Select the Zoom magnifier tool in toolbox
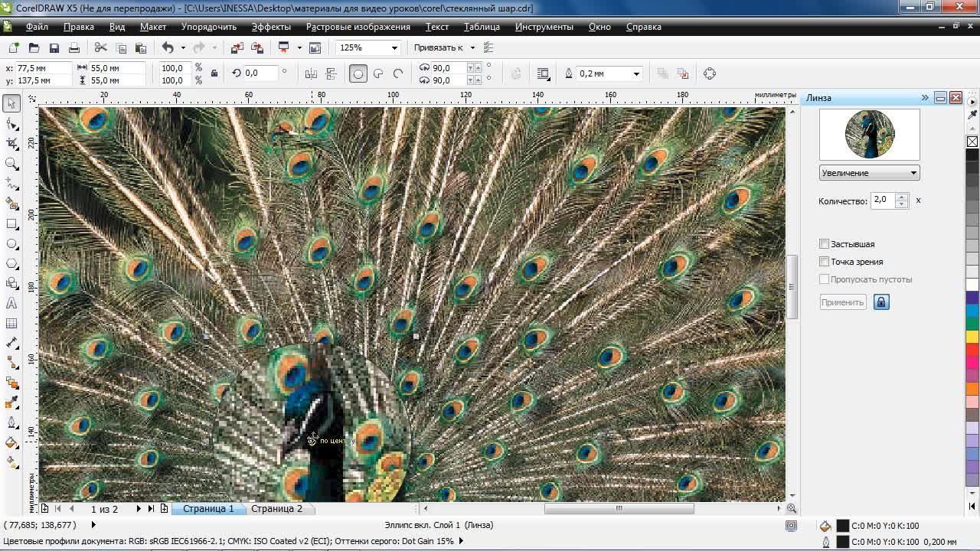Screen dimensions: 980x551 tap(11, 163)
